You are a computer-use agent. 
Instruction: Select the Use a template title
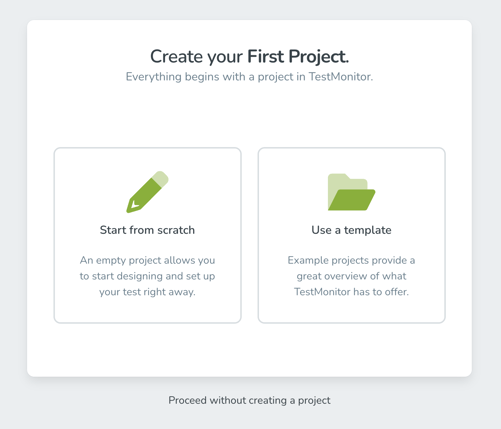coord(351,230)
